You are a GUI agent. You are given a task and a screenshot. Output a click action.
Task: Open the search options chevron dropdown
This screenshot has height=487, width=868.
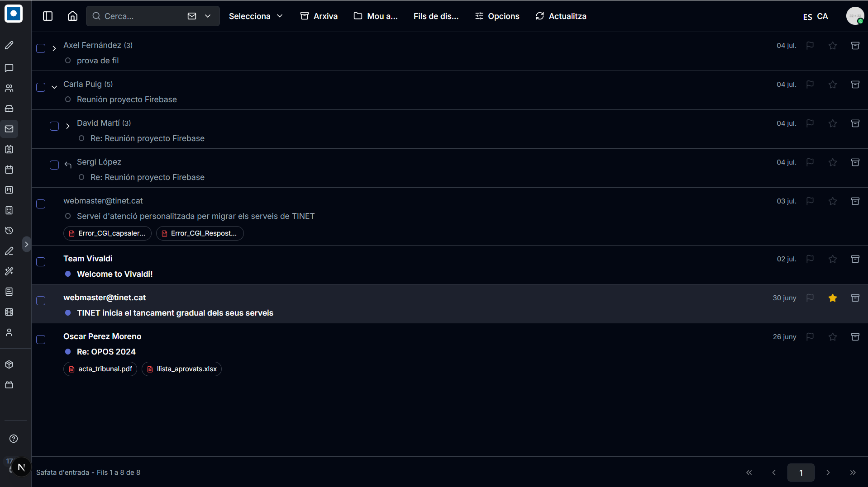(208, 16)
